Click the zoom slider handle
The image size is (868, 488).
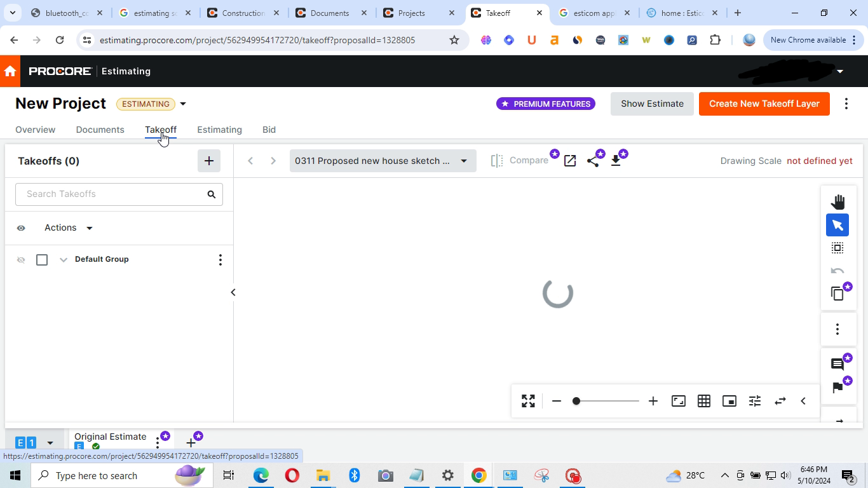tap(576, 401)
